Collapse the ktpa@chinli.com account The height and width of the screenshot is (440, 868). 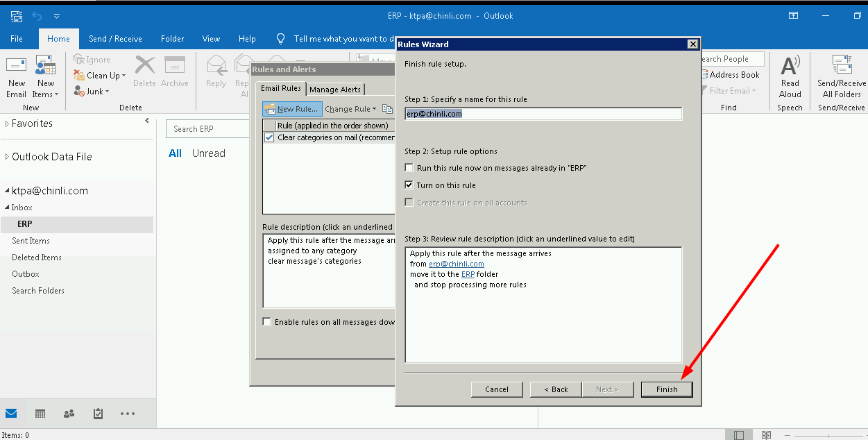[x=8, y=191]
